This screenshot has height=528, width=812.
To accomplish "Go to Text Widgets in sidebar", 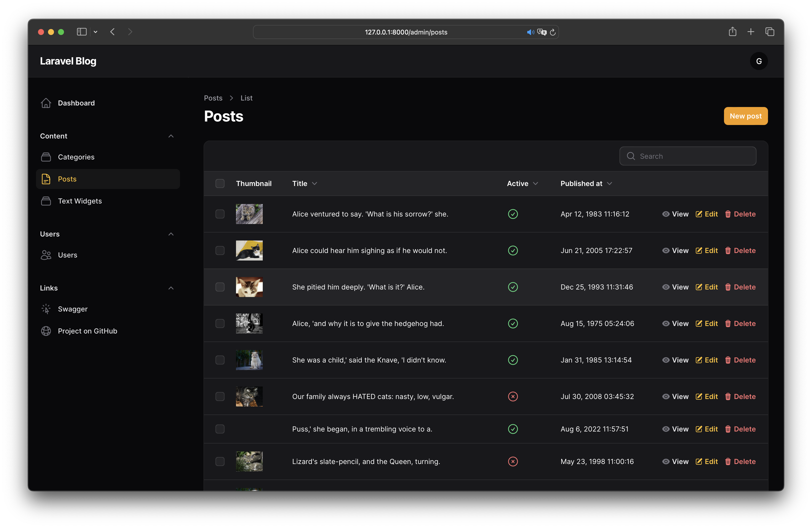I will 79,201.
